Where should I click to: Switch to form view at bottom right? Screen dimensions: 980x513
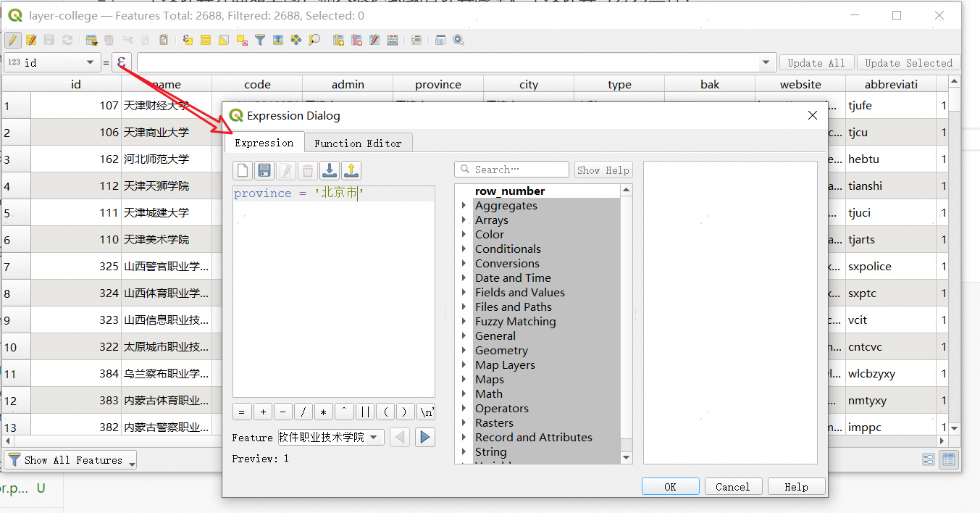point(928,459)
